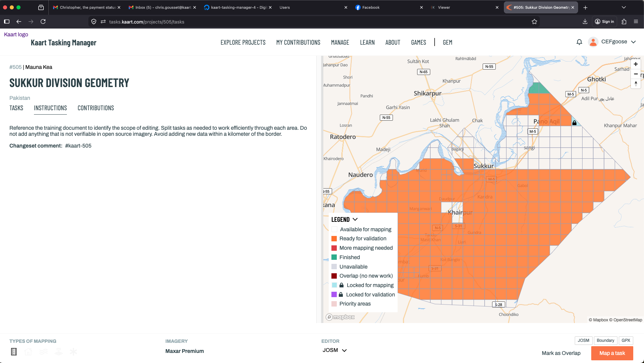The width and height of the screenshot is (644, 363).
Task: Zoom in on the map
Action: pyautogui.click(x=636, y=64)
